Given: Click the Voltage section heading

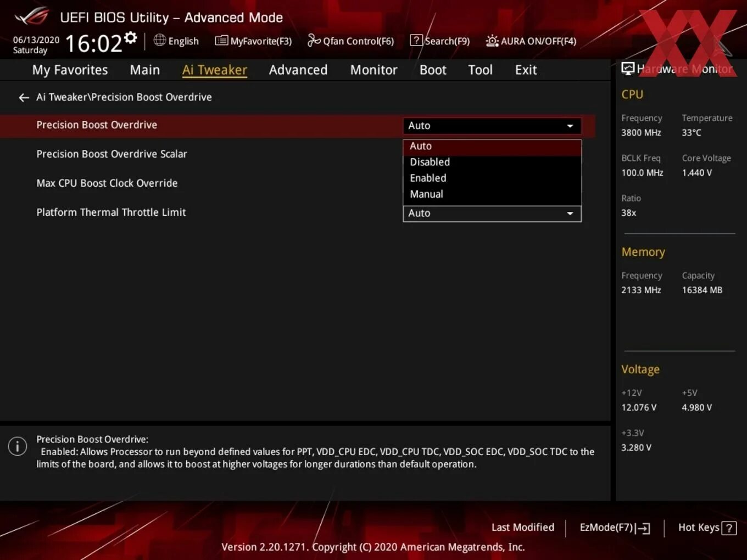Looking at the screenshot, I should coord(640,369).
